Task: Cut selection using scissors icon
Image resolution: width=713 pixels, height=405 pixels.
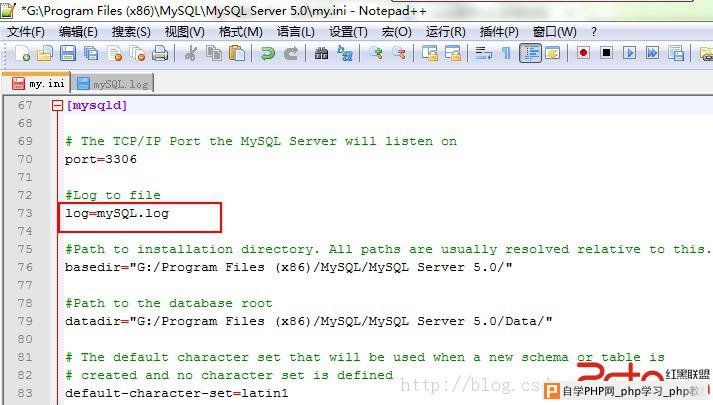Action: (x=191, y=54)
